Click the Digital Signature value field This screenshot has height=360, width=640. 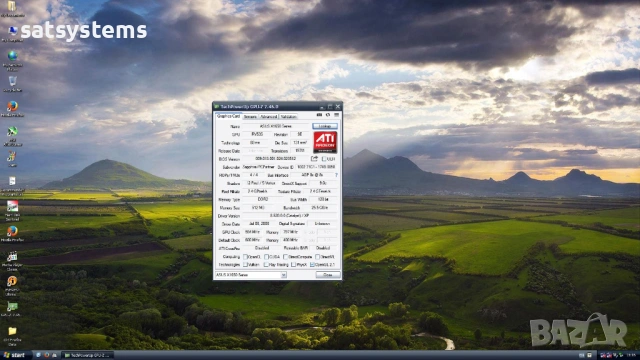pos(322,224)
